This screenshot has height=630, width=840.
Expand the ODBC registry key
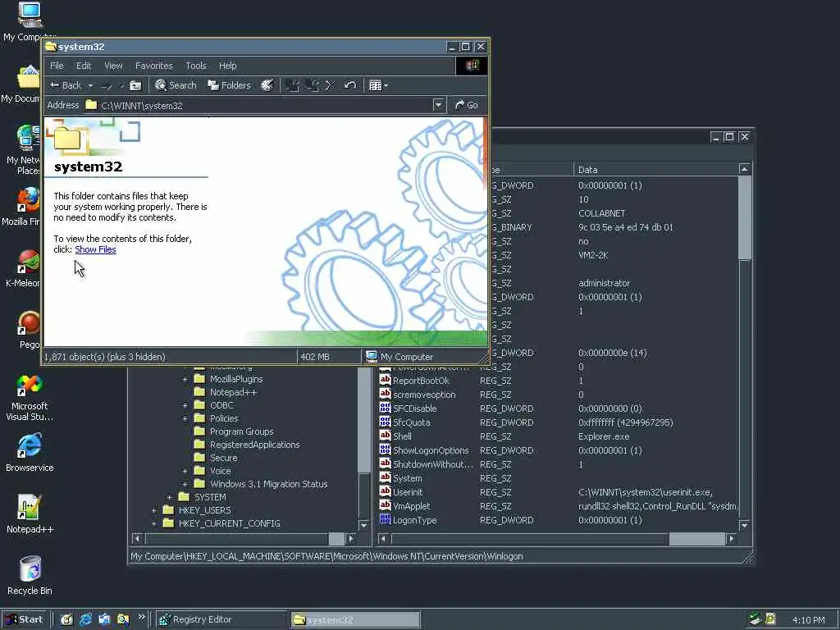coord(185,405)
